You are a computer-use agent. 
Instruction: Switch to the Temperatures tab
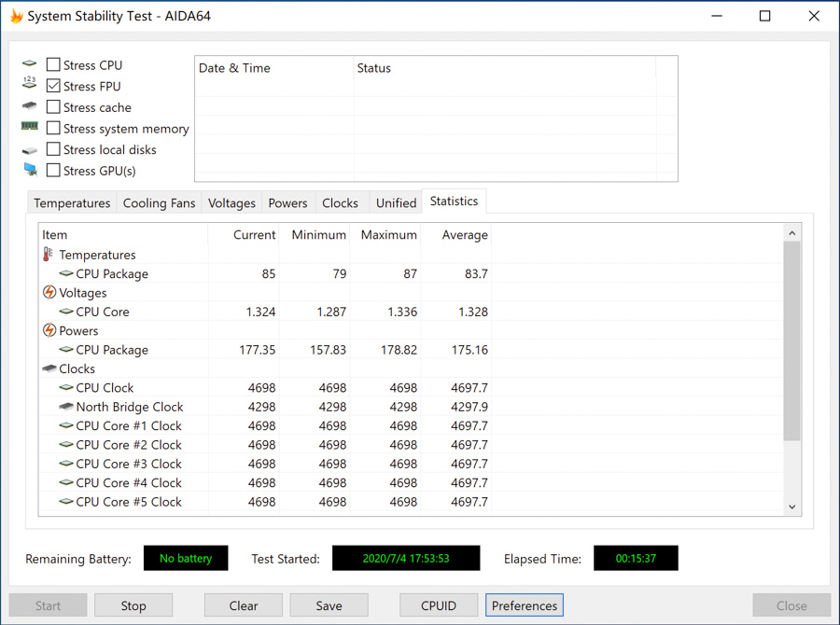pos(72,203)
